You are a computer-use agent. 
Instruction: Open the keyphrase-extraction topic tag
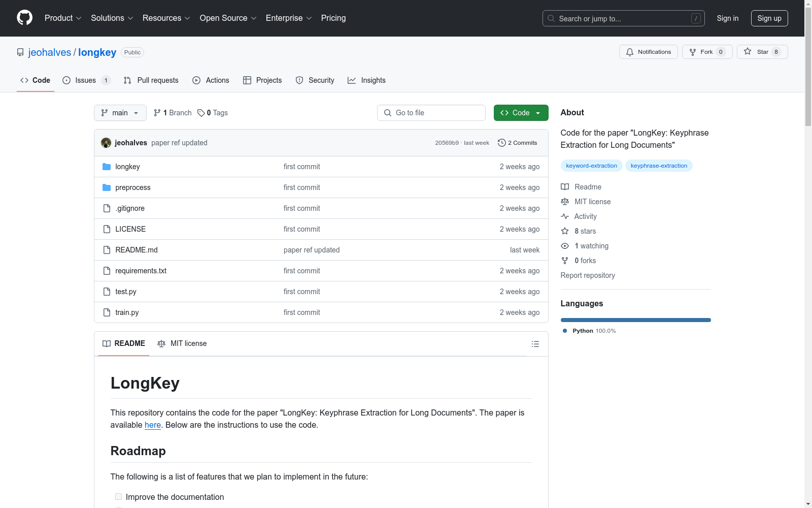[659, 166]
